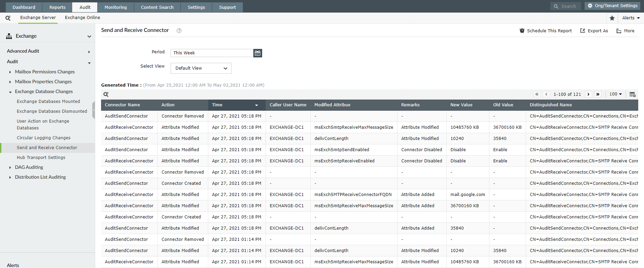Click the top Search field
The width and height of the screenshot is (644, 268).
click(x=566, y=6)
